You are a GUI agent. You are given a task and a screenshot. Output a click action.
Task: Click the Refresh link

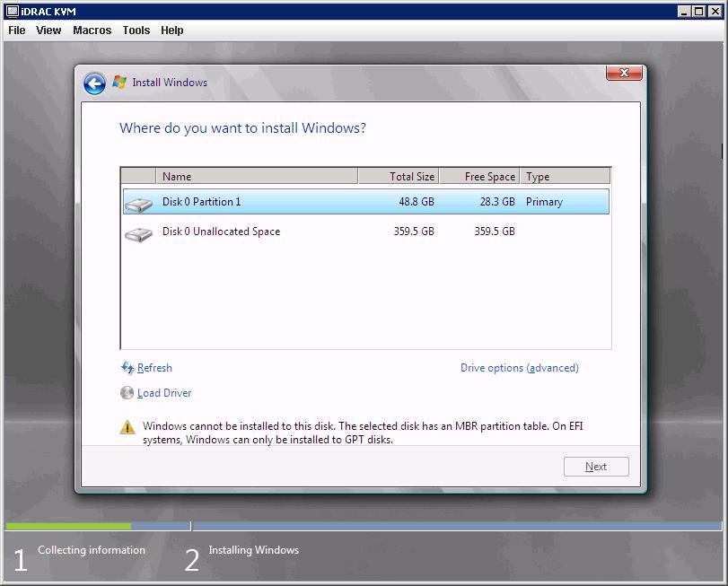[x=154, y=368]
